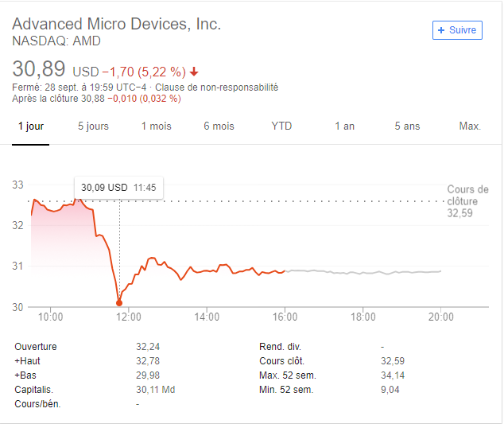Click the gray after-hours chart line
Image resolution: width=504 pixels, height=424 pixels.
point(362,272)
